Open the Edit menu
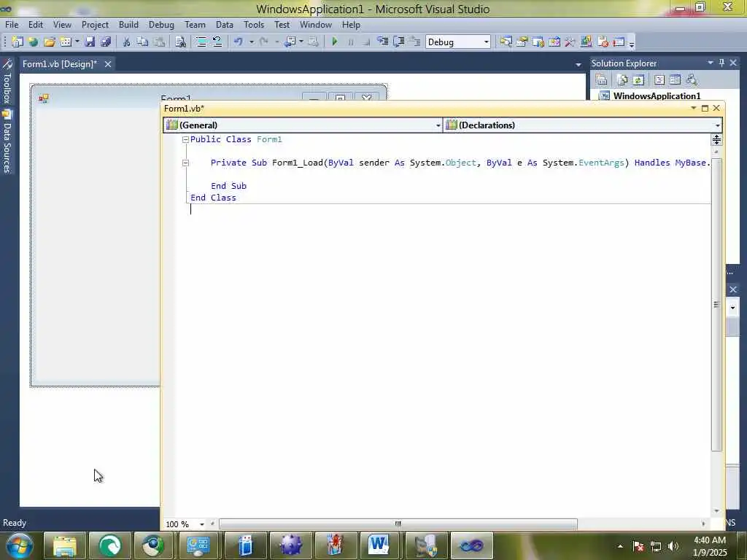 point(35,25)
